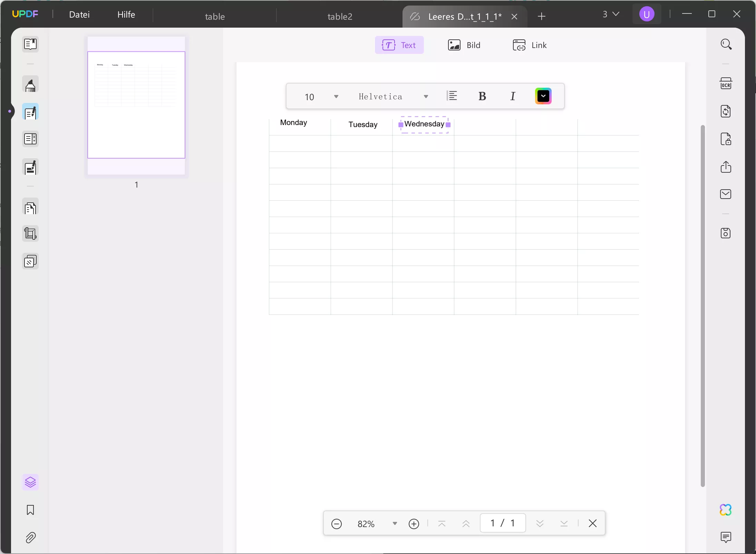The image size is (756, 554).
Task: Click the layers panel icon
Action: [30, 482]
